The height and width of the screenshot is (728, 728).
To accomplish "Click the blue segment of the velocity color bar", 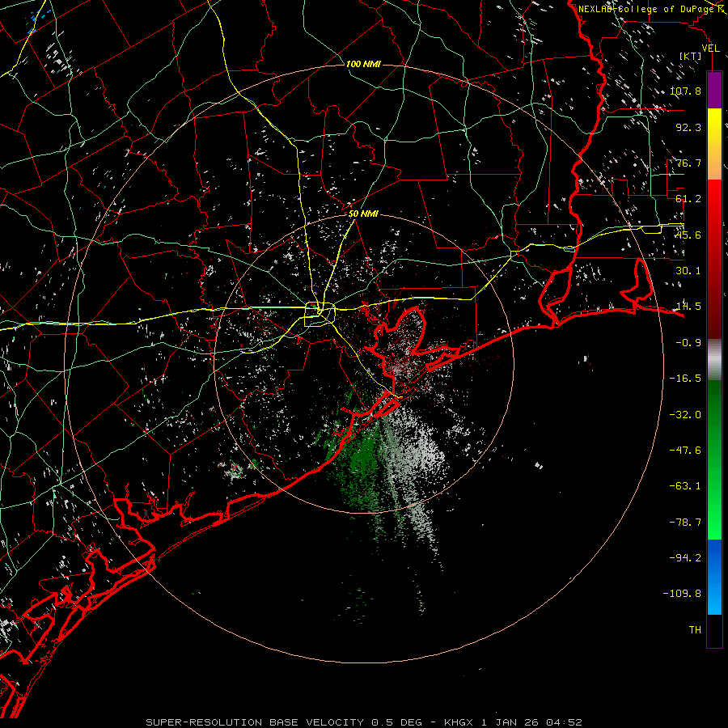I will coord(714,577).
